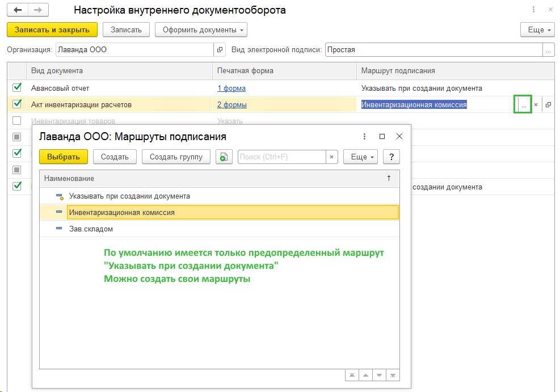Click the Вид документа column header
This screenshot has width=560, height=392.
click(x=120, y=71)
